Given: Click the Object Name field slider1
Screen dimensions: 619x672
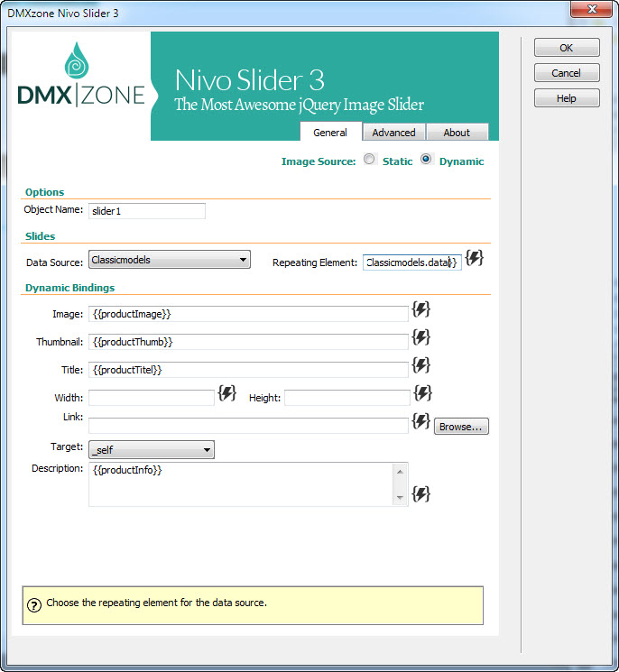Looking at the screenshot, I should tap(147, 211).
